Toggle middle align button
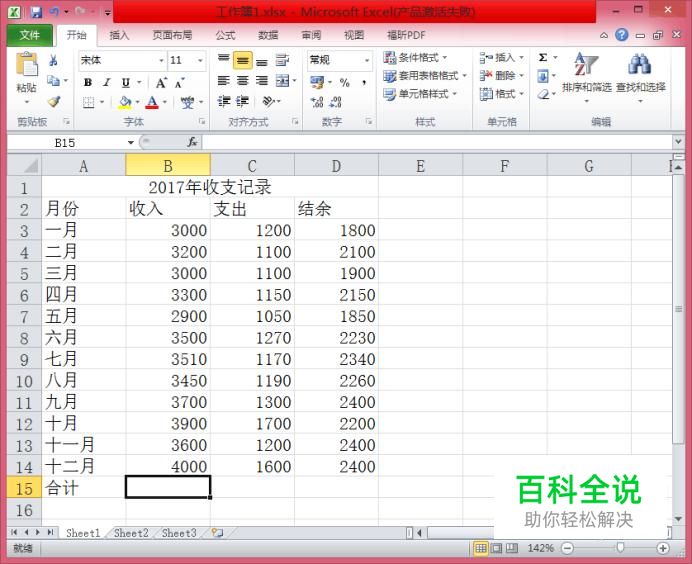 (x=243, y=60)
